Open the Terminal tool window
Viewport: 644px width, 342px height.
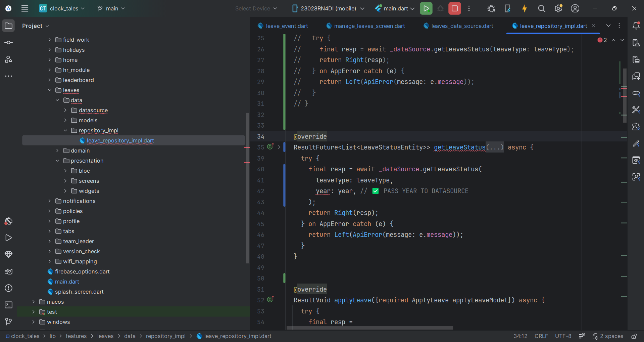[9, 305]
